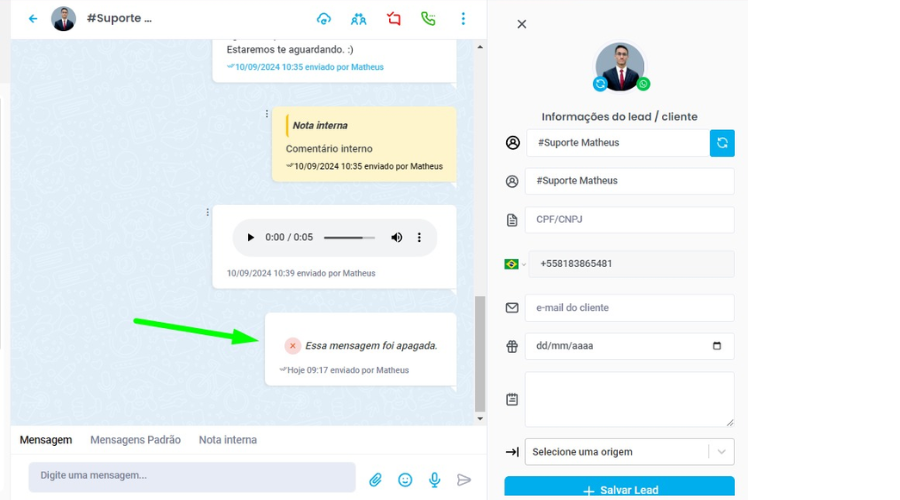Click the paperclip attachment icon
The image size is (900, 500).
[x=375, y=480]
